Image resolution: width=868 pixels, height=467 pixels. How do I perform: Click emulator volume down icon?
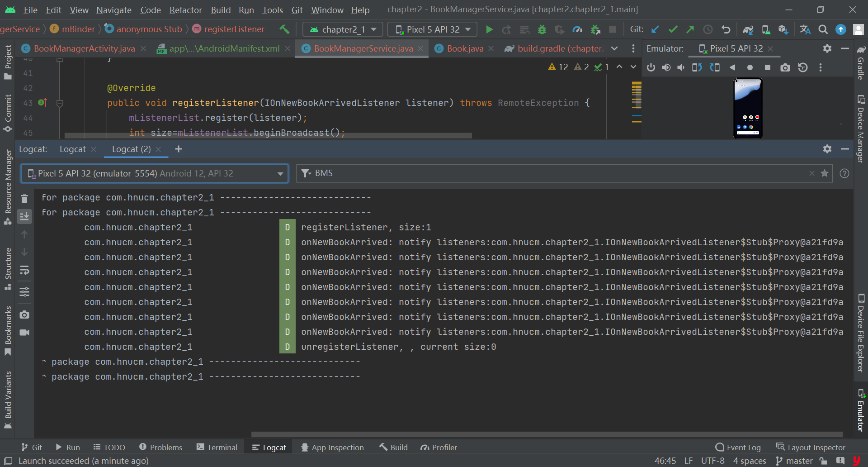(x=681, y=67)
